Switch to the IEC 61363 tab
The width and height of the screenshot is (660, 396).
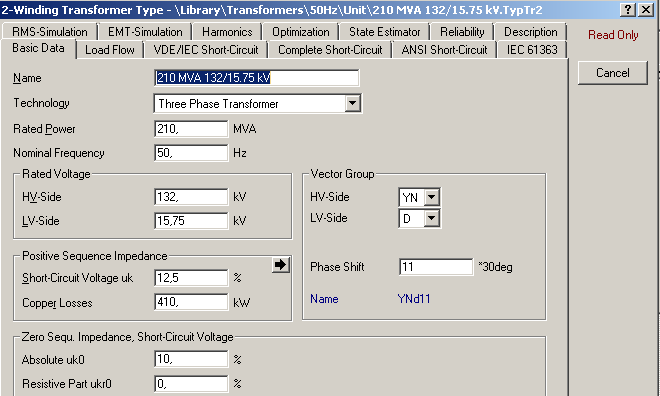(532, 50)
